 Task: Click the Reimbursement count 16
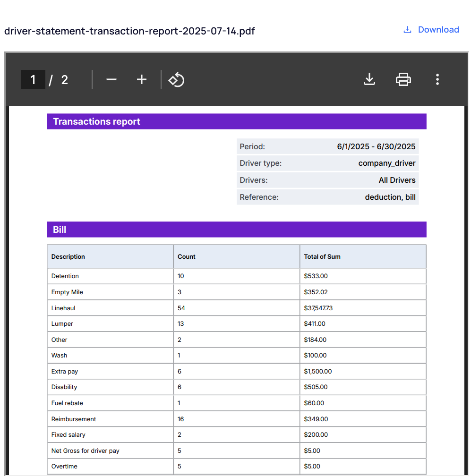(x=180, y=419)
